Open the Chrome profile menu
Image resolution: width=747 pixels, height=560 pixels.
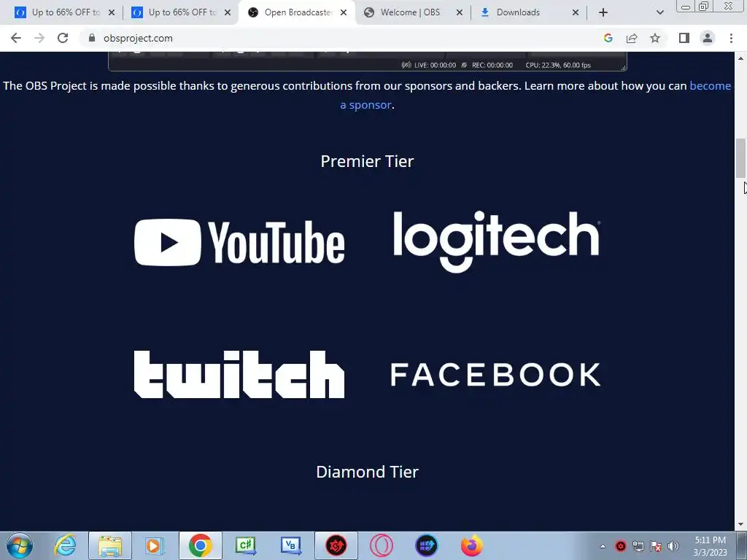click(708, 38)
